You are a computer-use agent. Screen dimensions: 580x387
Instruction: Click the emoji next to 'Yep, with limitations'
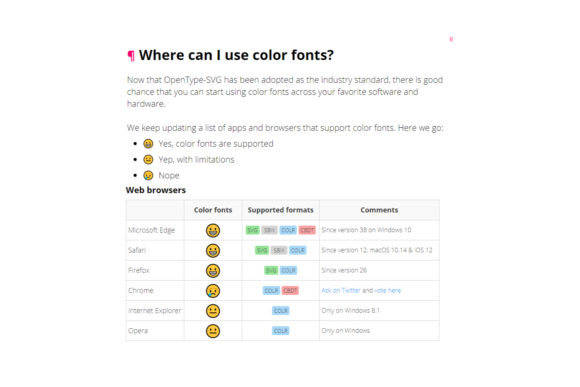tap(148, 159)
